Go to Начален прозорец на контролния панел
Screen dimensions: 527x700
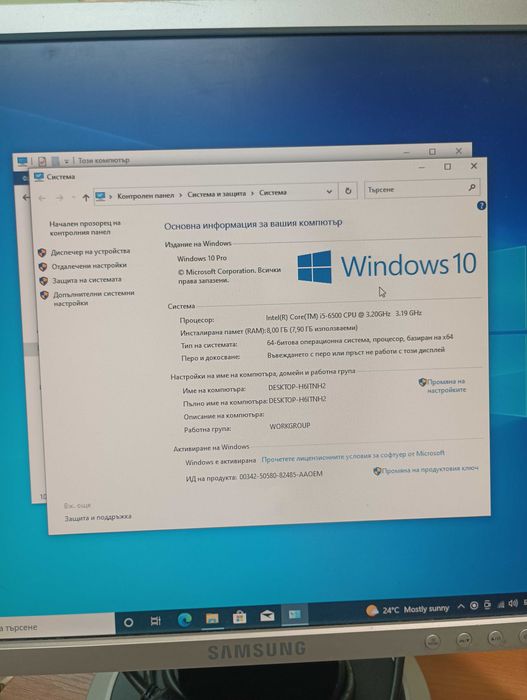pyautogui.click(x=85, y=228)
